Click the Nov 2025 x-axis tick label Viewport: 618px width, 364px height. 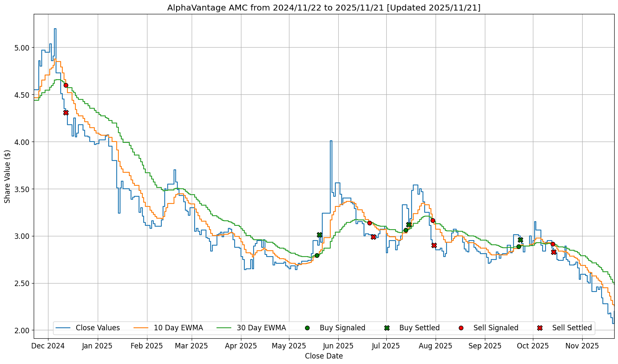pyautogui.click(x=582, y=346)
